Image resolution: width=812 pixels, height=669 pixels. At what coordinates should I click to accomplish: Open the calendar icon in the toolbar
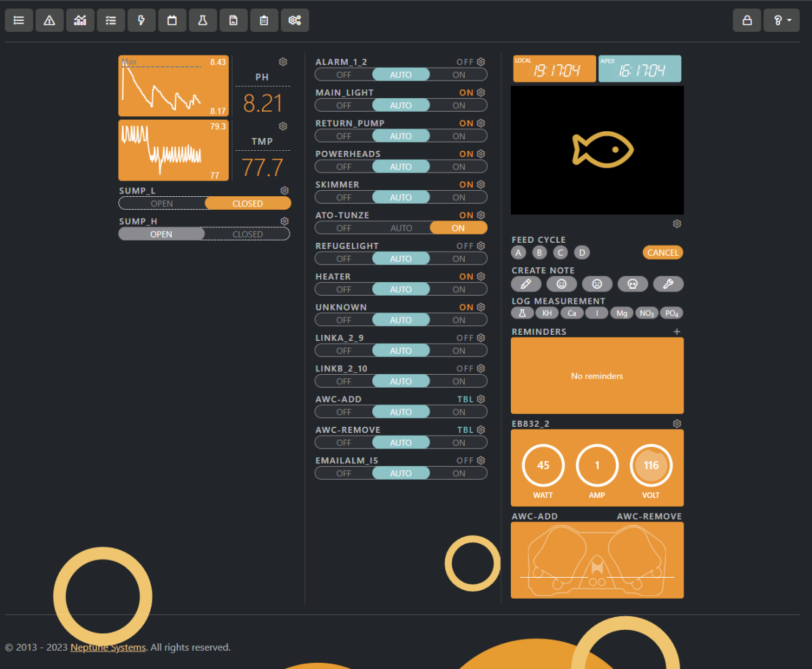[172, 20]
